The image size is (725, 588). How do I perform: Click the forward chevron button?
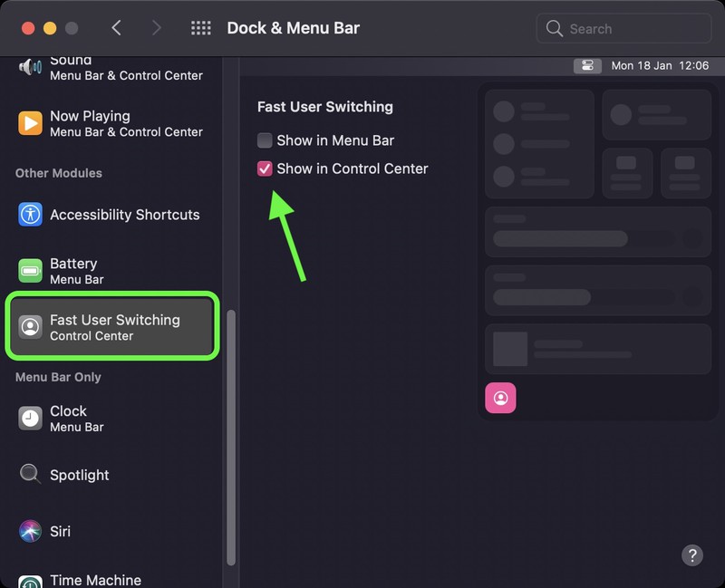click(156, 28)
